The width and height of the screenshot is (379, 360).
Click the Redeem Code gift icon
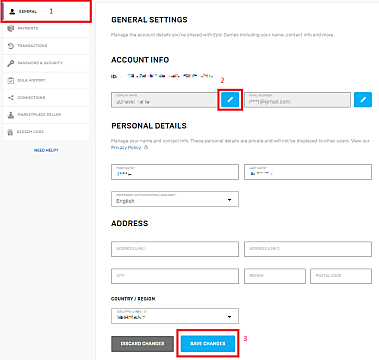(x=10, y=132)
